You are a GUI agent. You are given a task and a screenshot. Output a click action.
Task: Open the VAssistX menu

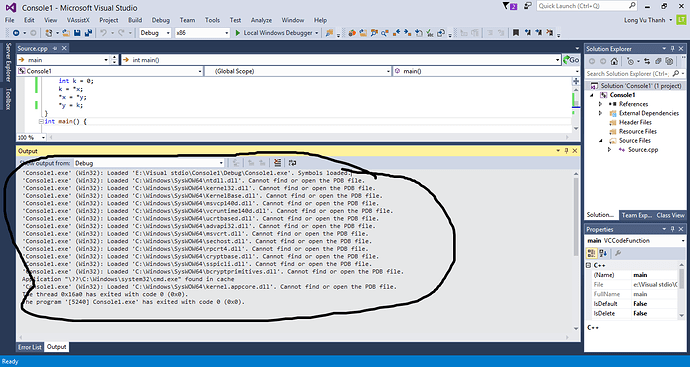click(x=78, y=20)
